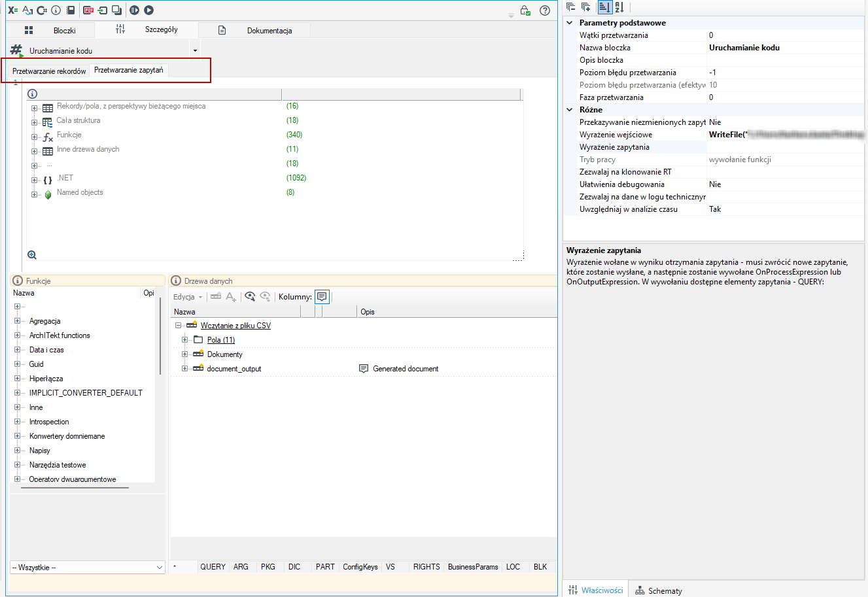Click the collapse all properties icon
Viewport: 868px width, 597px height.
click(x=571, y=7)
